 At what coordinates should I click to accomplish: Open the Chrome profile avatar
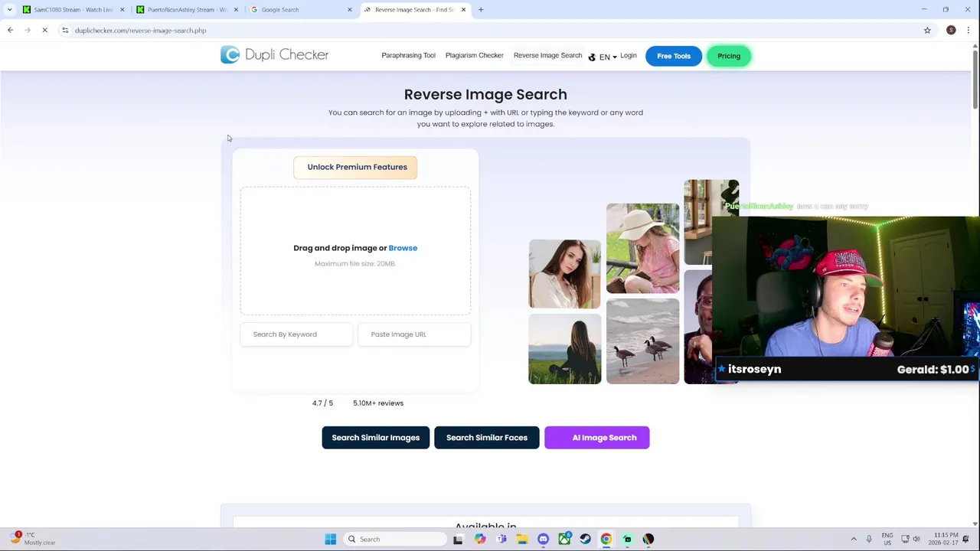pos(951,31)
